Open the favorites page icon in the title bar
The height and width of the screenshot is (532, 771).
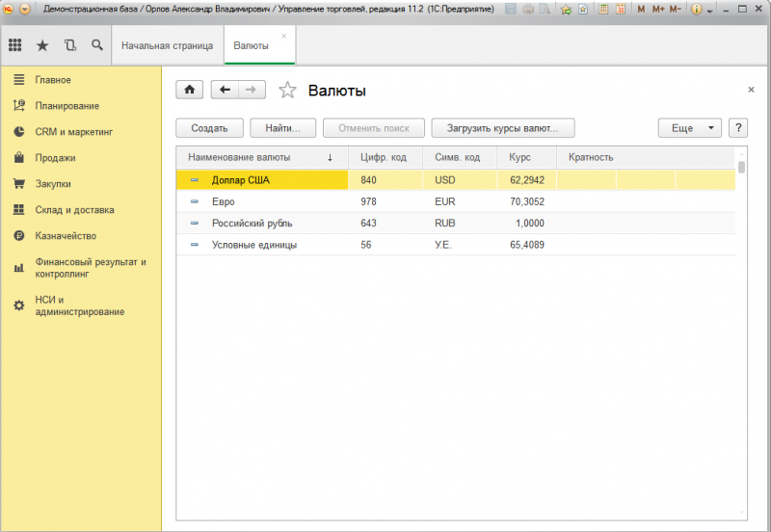point(583,9)
